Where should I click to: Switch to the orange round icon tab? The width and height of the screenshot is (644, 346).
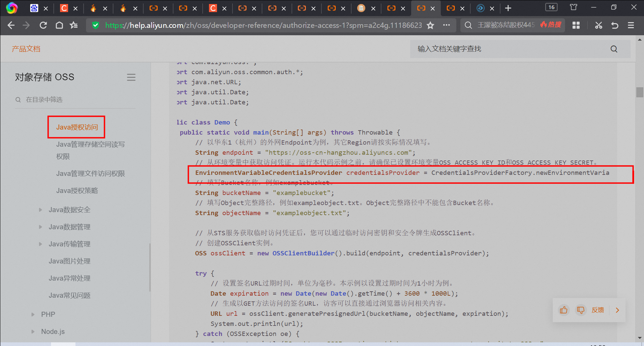[361, 8]
